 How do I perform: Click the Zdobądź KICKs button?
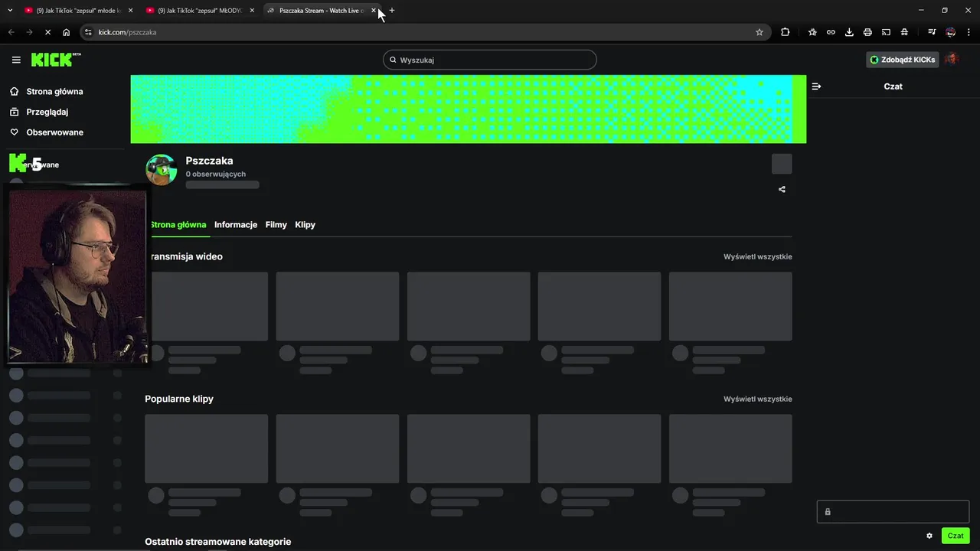(x=903, y=60)
